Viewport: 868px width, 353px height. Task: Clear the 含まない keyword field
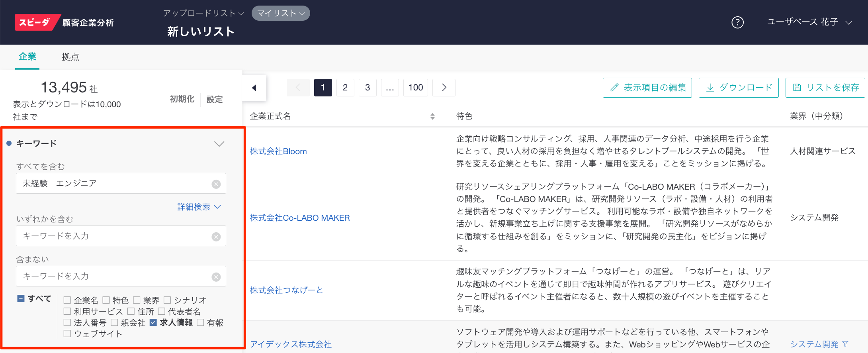click(x=216, y=277)
